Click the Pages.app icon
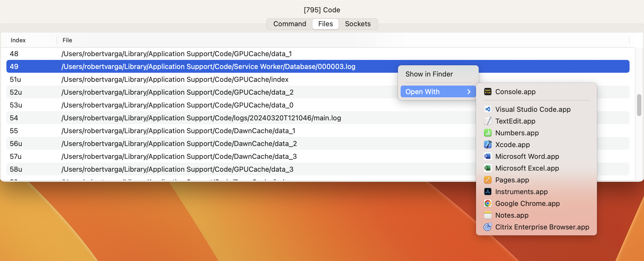The height and width of the screenshot is (261, 644). pos(488,180)
